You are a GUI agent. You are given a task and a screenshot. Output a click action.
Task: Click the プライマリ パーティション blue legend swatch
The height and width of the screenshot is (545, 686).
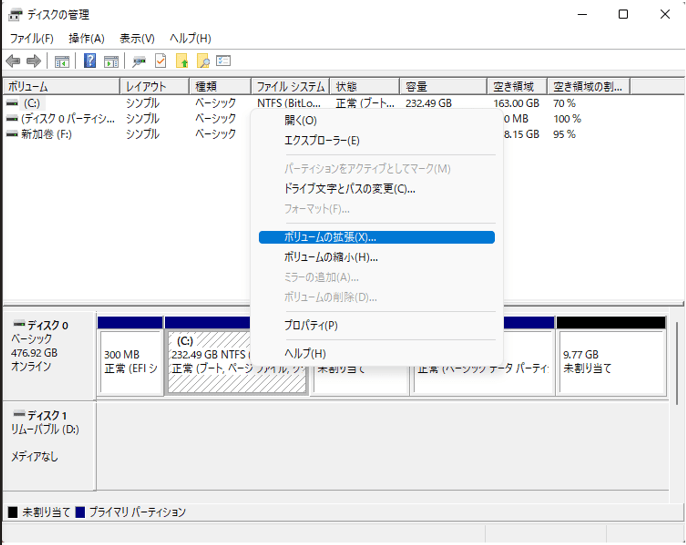[80, 512]
